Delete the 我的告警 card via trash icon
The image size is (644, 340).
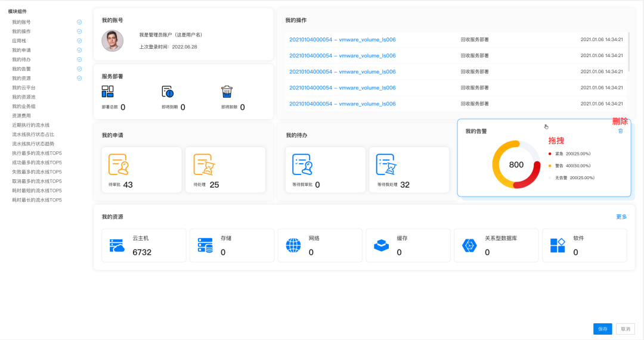621,131
